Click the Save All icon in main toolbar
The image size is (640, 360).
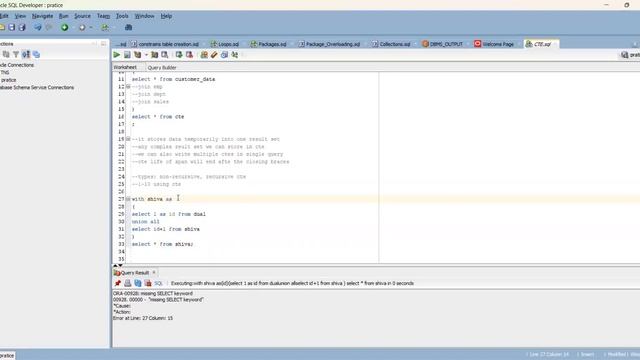22,27
